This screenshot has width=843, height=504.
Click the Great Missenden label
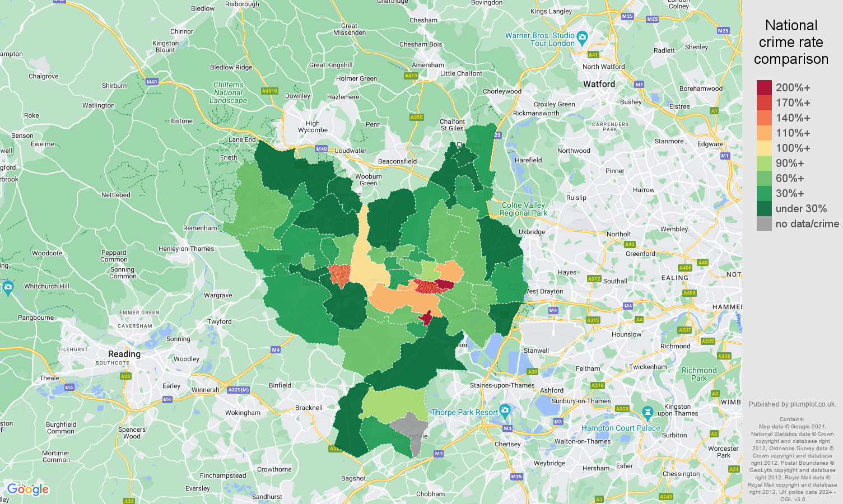(350, 29)
